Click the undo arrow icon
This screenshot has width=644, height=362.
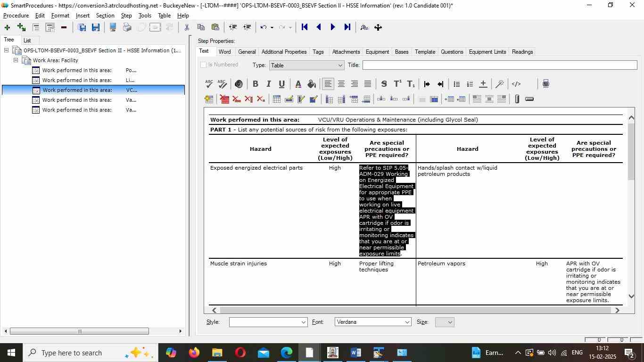(264, 27)
